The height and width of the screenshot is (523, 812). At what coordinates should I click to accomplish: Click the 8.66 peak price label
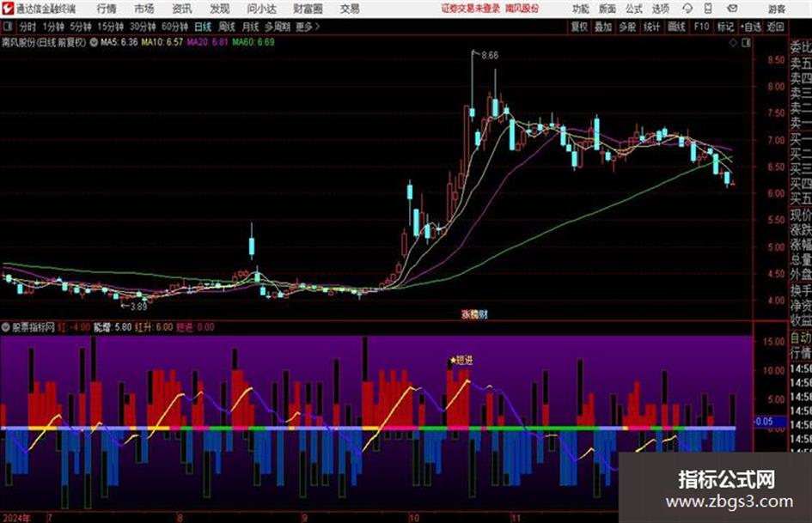[x=490, y=56]
